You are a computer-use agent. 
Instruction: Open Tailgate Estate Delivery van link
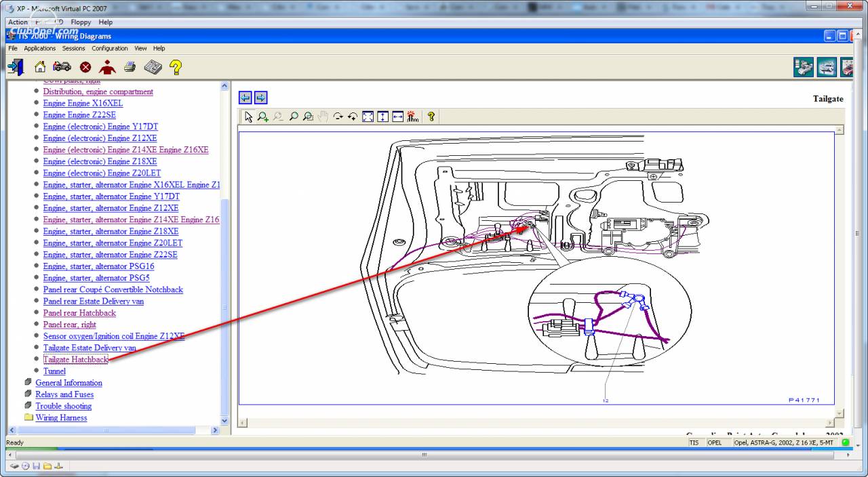[90, 348]
